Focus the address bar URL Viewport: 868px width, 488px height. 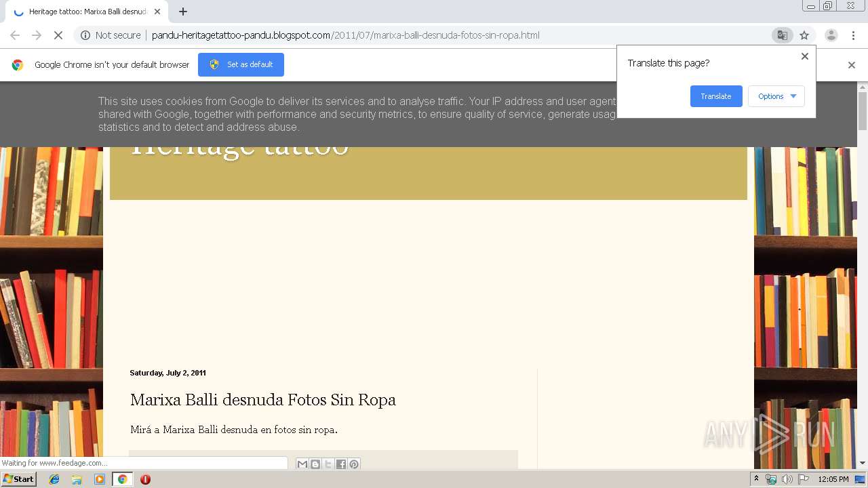tap(345, 35)
